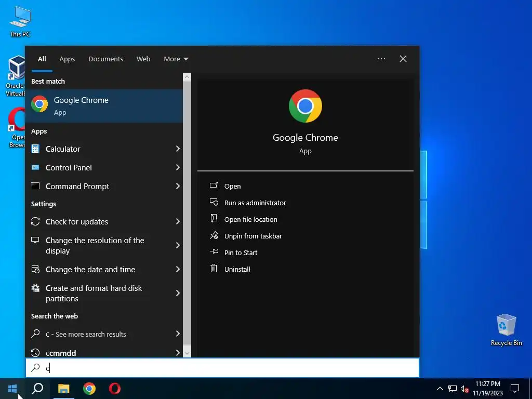Viewport: 532px width, 399px height.
Task: Click the network tray icon
Action: 453,389
